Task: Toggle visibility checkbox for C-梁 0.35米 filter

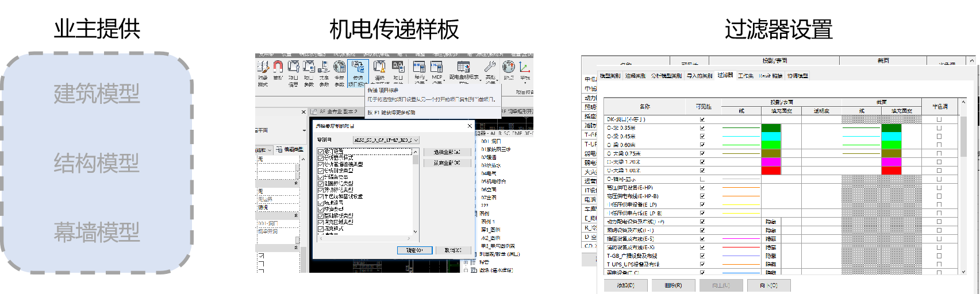Action: click(x=702, y=128)
